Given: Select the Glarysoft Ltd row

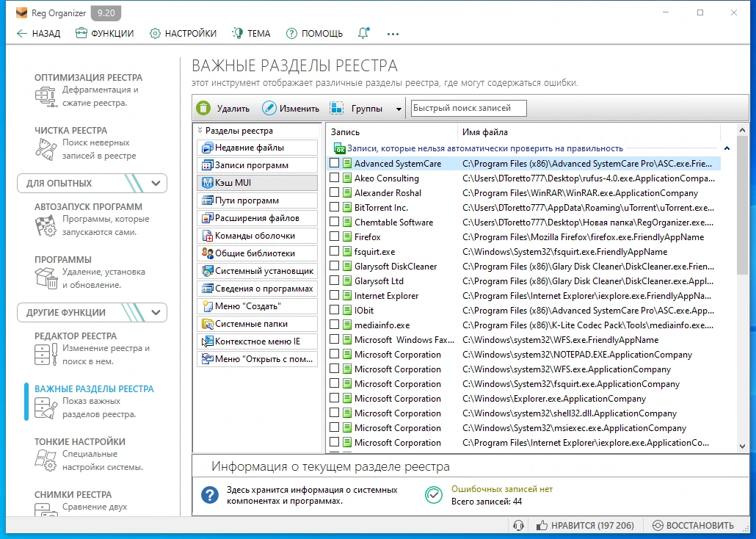Looking at the screenshot, I should tap(524, 281).
